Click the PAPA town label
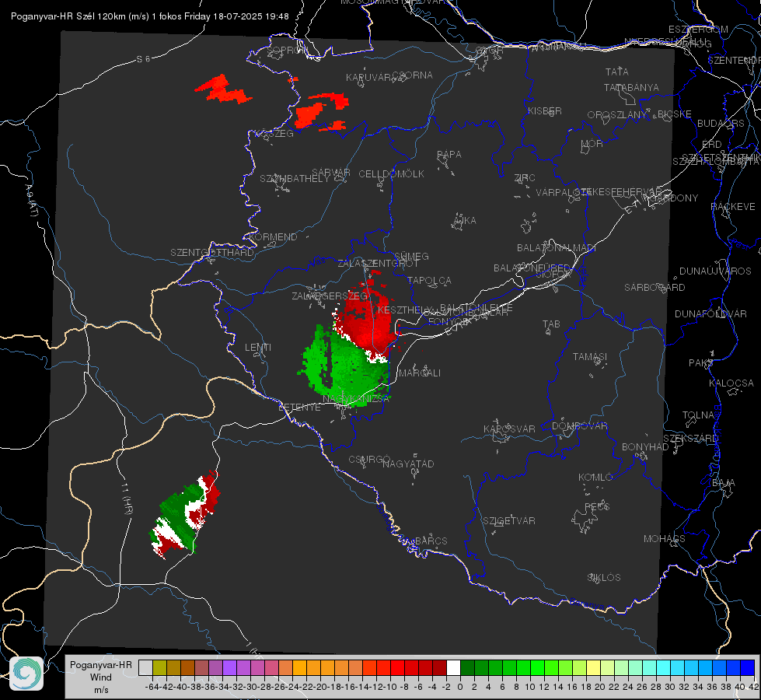 pos(449,154)
